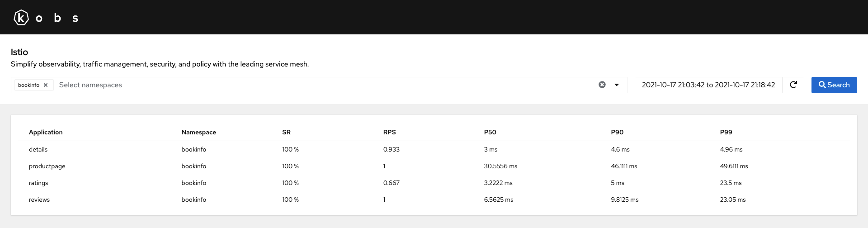
Task: Open the productpage application row
Action: click(434, 166)
